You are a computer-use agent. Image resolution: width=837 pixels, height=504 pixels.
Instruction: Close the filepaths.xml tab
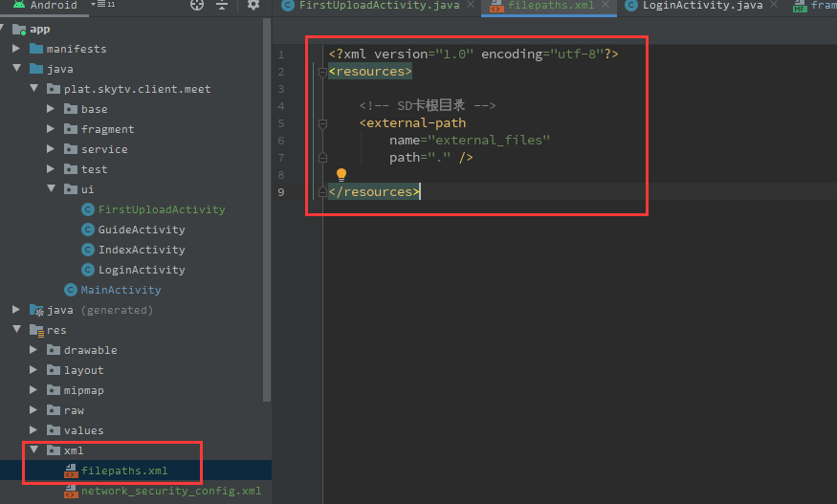click(606, 4)
